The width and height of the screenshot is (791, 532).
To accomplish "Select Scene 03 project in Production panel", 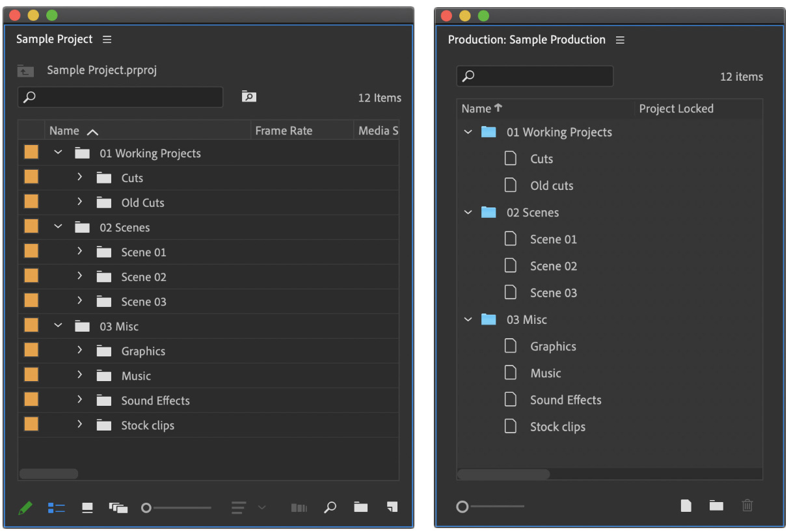I will click(553, 293).
